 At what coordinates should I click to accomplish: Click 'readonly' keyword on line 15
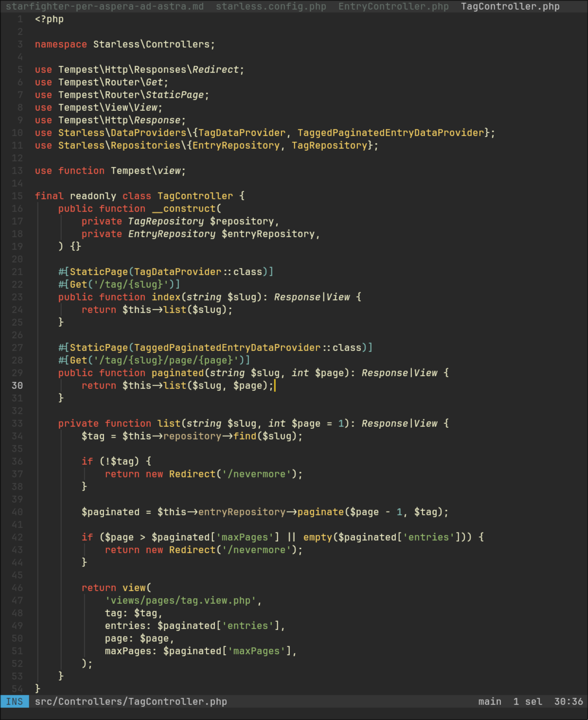coord(93,196)
